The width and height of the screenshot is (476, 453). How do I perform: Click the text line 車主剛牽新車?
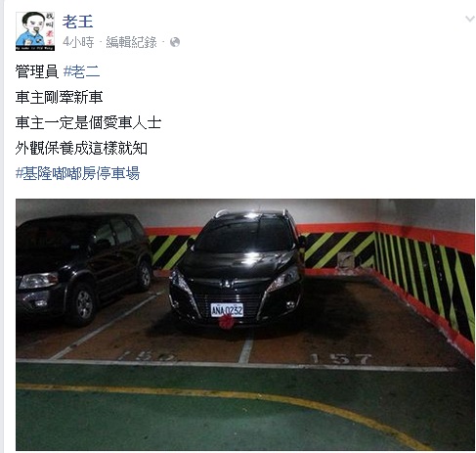click(59, 97)
